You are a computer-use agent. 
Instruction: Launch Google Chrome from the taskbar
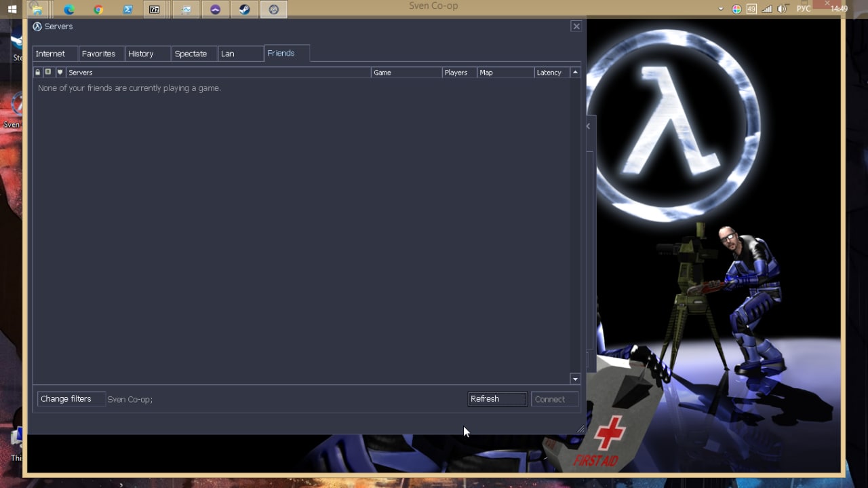[98, 10]
